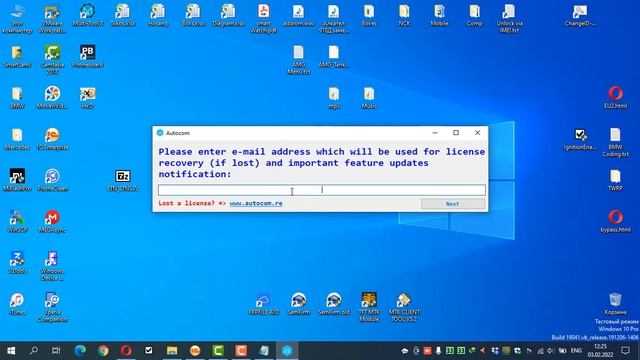The width and height of the screenshot is (640, 360).
Task: Select the NCK folder icon
Action: (x=404, y=15)
